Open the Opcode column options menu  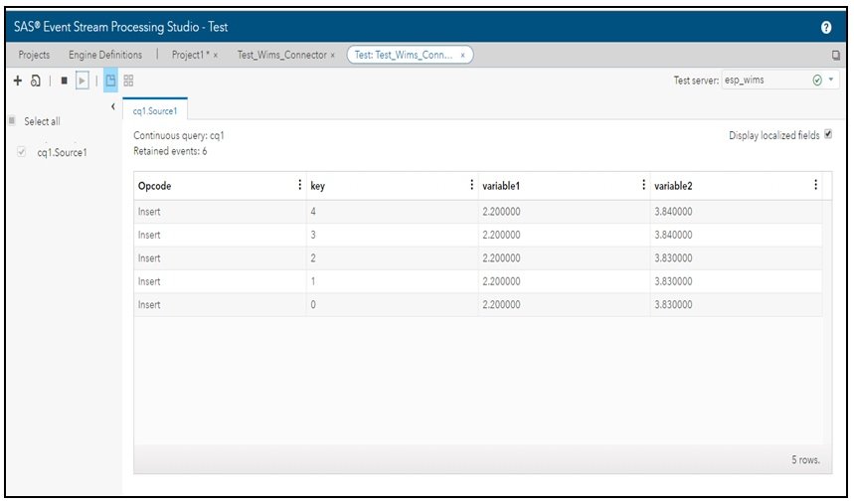(300, 185)
